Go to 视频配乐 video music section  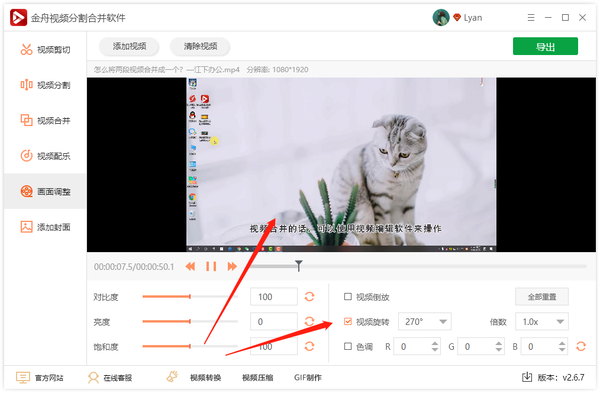45,156
